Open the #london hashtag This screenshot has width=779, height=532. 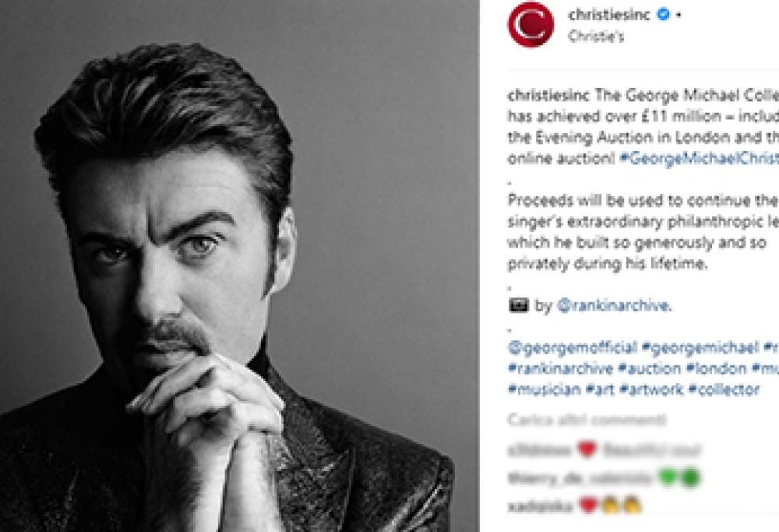point(714,368)
